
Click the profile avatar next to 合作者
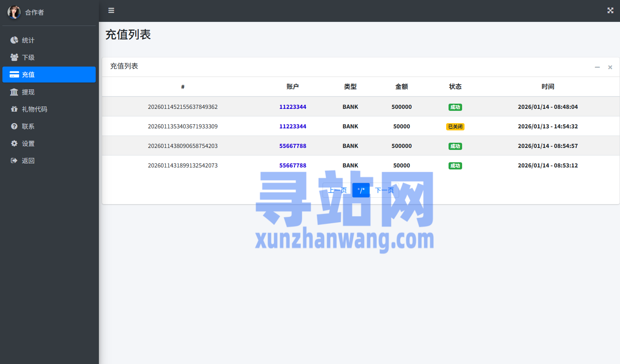(x=14, y=12)
